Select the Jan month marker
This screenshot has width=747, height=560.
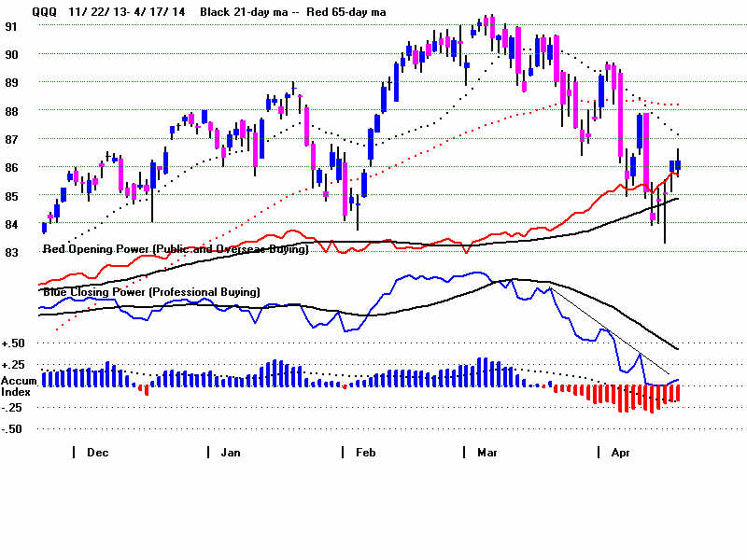(x=231, y=453)
